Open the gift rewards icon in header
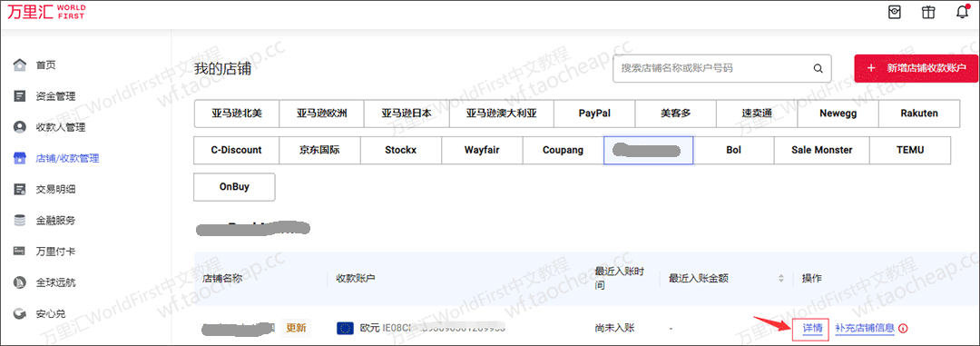 [x=929, y=13]
